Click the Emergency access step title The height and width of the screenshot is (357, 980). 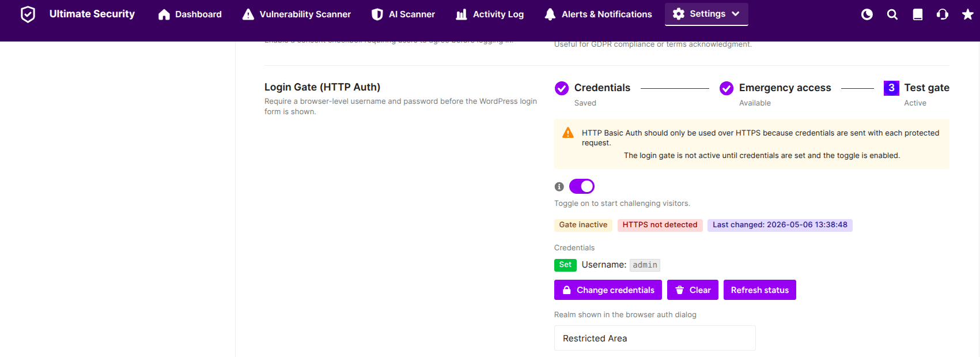pos(785,88)
